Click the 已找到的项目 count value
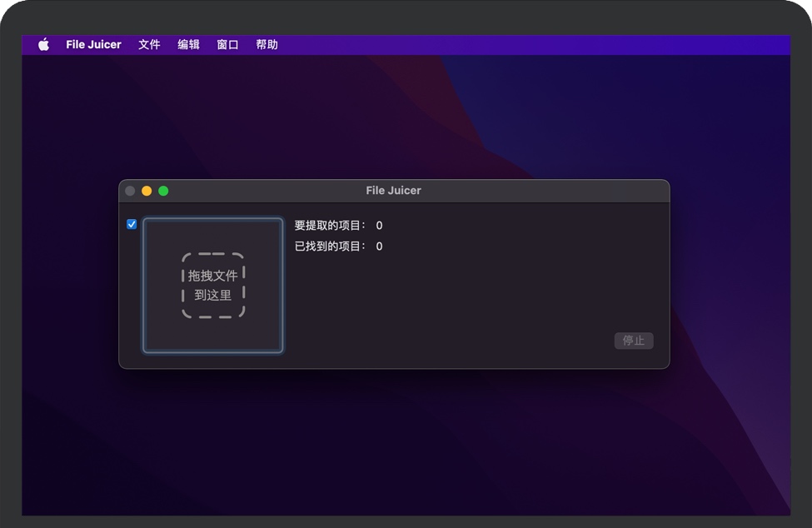Viewport: 812px width, 528px height. coord(379,247)
